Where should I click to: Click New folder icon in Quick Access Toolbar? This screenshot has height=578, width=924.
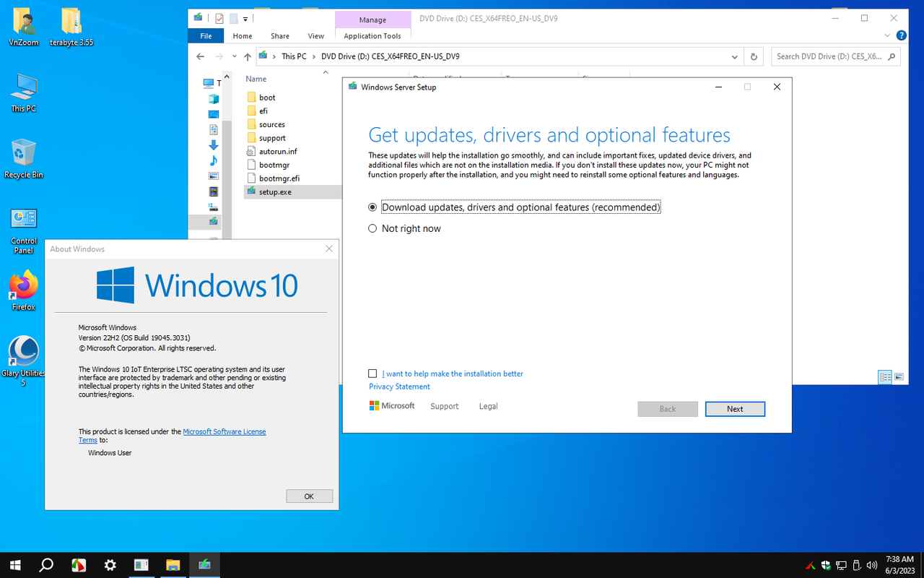[233, 19]
